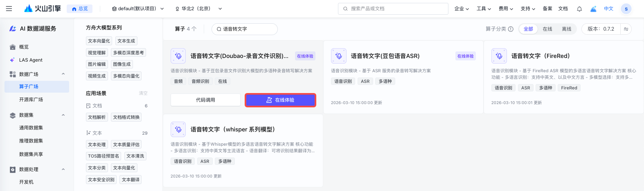
Task: Expand the 支持 menu
Action: 528,9
